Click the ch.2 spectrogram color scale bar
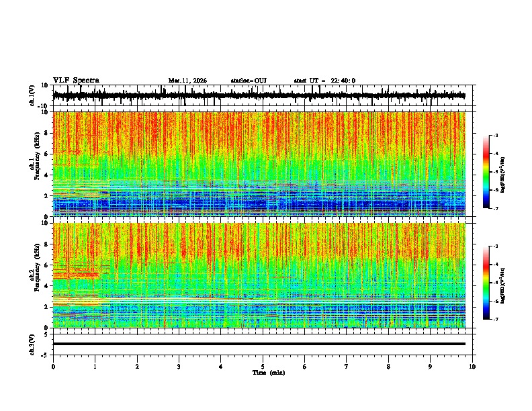 click(x=486, y=283)
